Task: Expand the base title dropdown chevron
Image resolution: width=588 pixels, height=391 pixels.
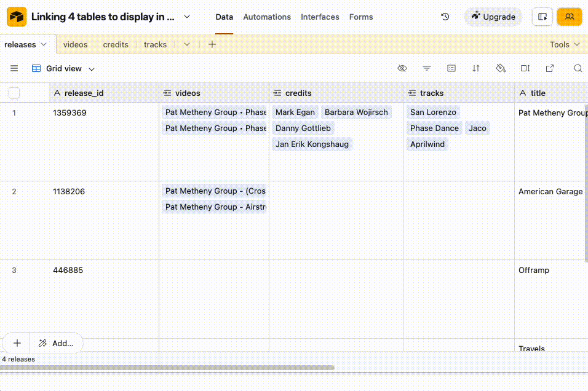Action: click(187, 17)
